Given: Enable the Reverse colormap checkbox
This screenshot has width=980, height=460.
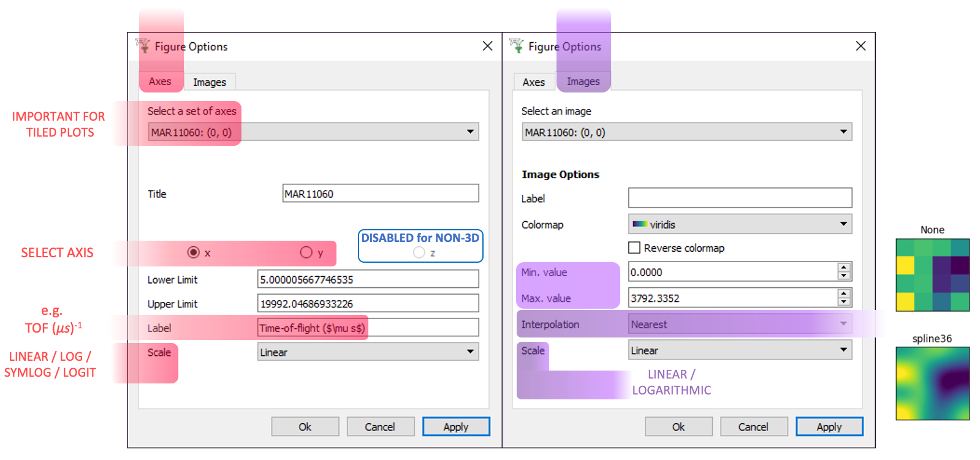Looking at the screenshot, I should (x=634, y=247).
